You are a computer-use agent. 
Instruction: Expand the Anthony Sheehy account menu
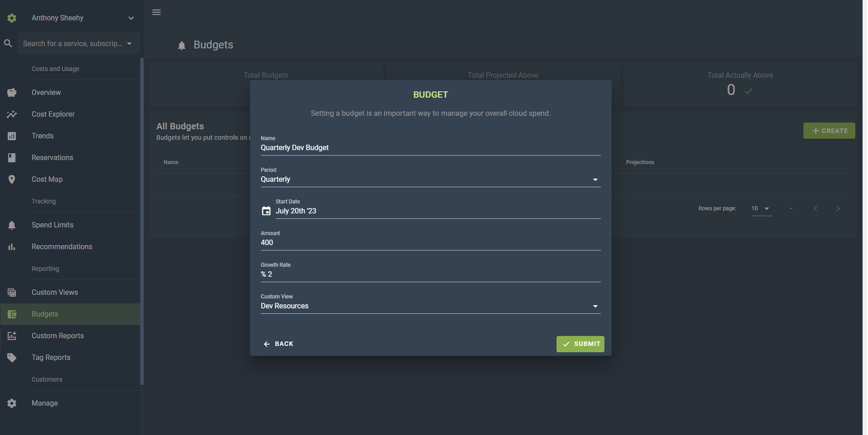(131, 18)
